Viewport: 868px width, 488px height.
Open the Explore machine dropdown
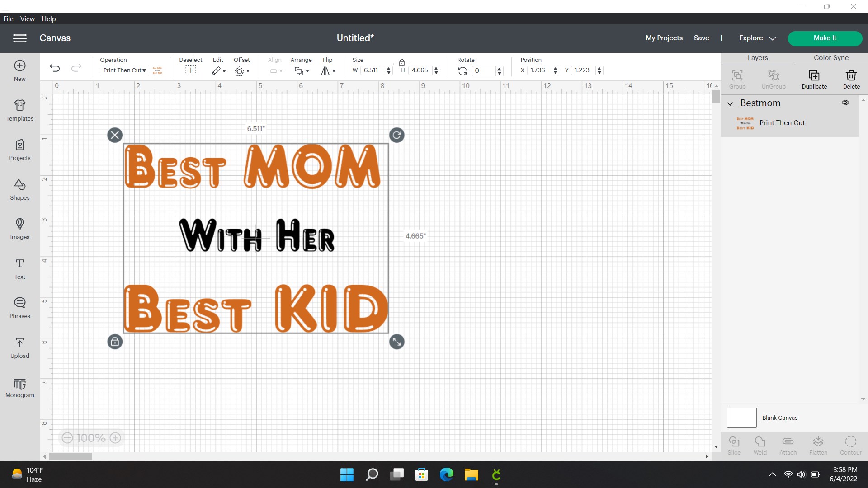[757, 38]
